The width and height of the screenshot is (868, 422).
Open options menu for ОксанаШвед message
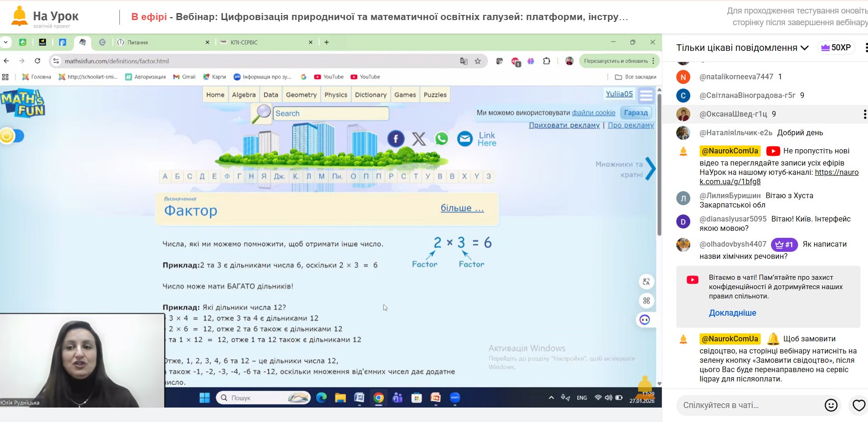[864, 114]
